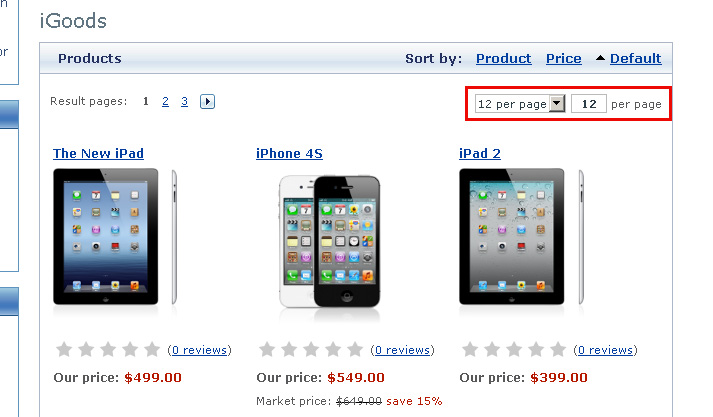Click the ascending sort arrow beside Default
This screenshot has height=417, width=713.
click(600, 58)
